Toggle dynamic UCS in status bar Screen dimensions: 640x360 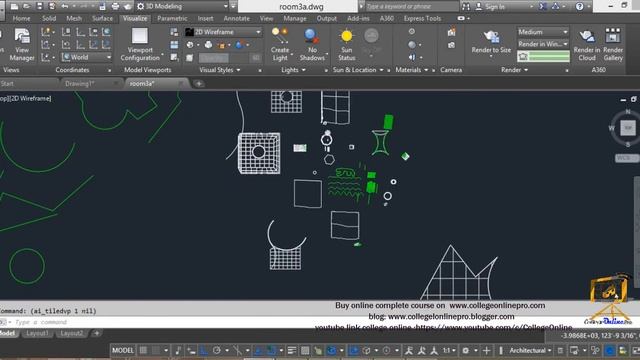tap(354, 350)
